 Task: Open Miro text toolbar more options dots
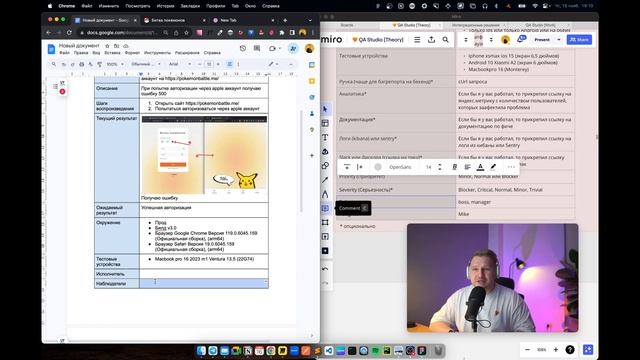click(x=511, y=167)
